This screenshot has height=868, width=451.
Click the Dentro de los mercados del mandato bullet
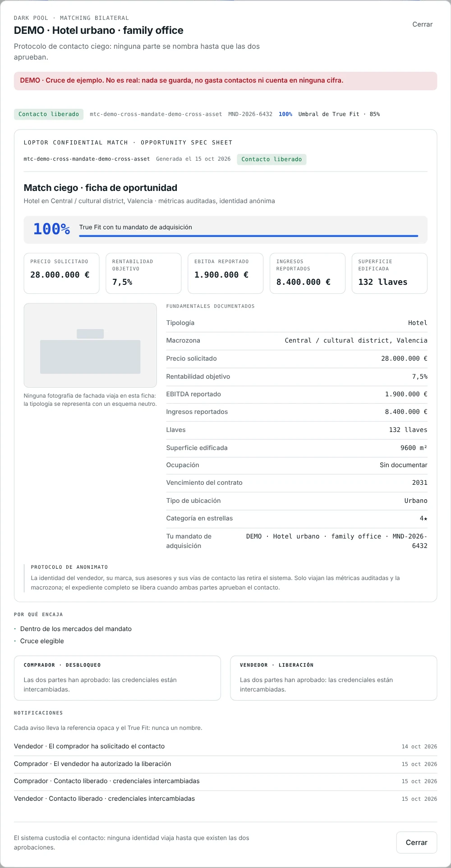pos(76,629)
